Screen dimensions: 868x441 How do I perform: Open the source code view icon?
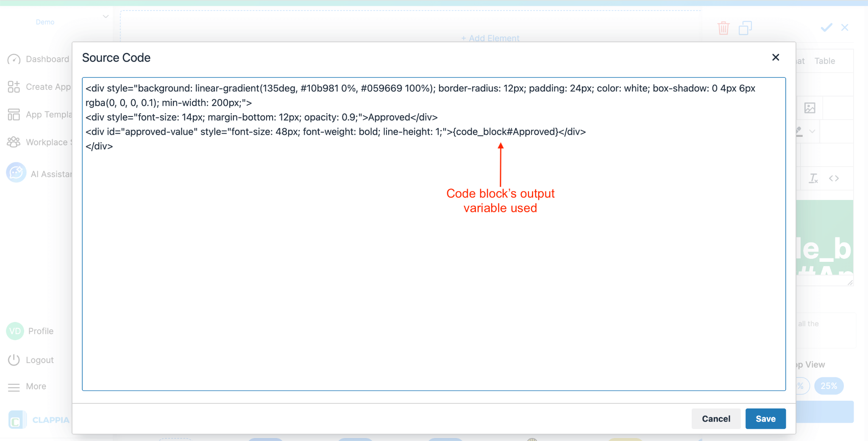tap(834, 178)
